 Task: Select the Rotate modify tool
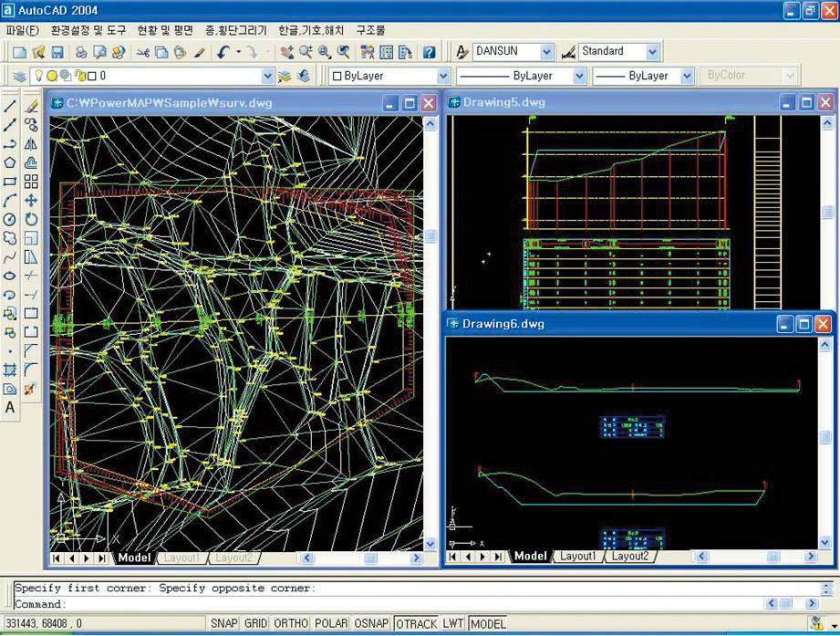pos(31,219)
